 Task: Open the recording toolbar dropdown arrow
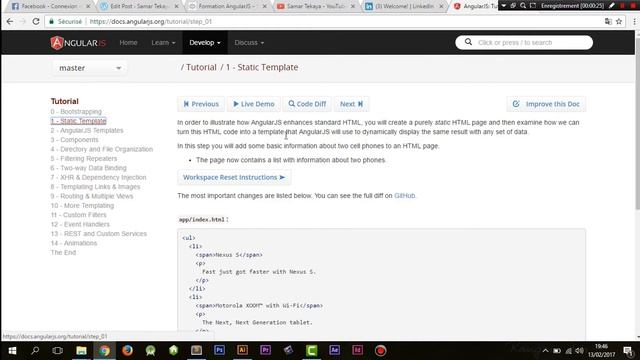[504, 6]
